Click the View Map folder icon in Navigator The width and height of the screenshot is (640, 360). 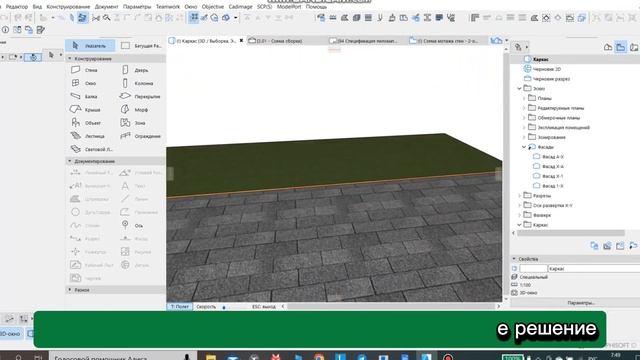tap(620, 47)
